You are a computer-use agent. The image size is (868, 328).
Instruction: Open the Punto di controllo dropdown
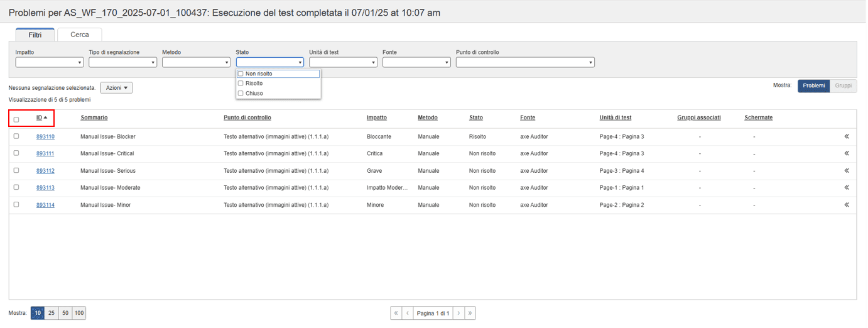pos(525,62)
